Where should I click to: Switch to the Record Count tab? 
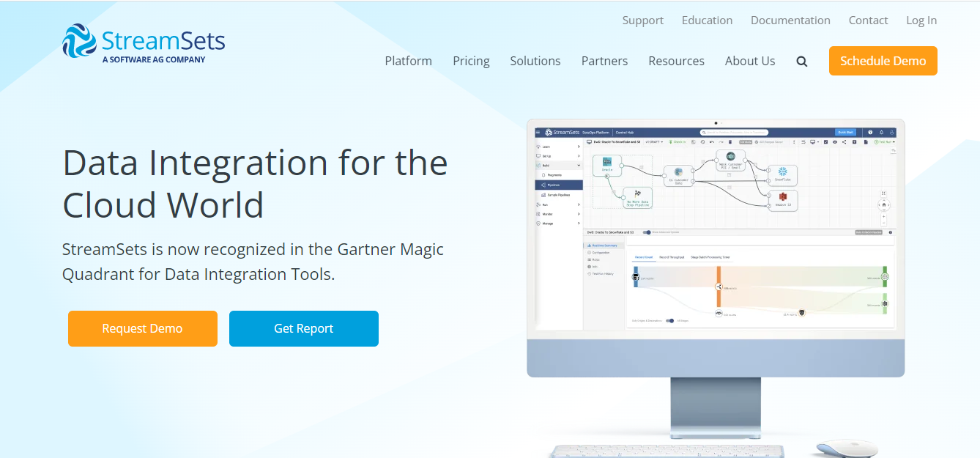click(644, 257)
